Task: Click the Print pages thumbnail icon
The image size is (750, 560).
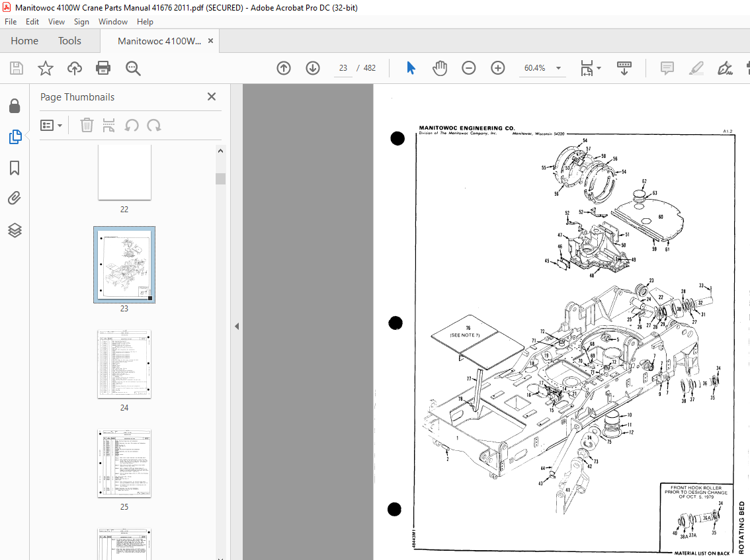Action: [108, 126]
